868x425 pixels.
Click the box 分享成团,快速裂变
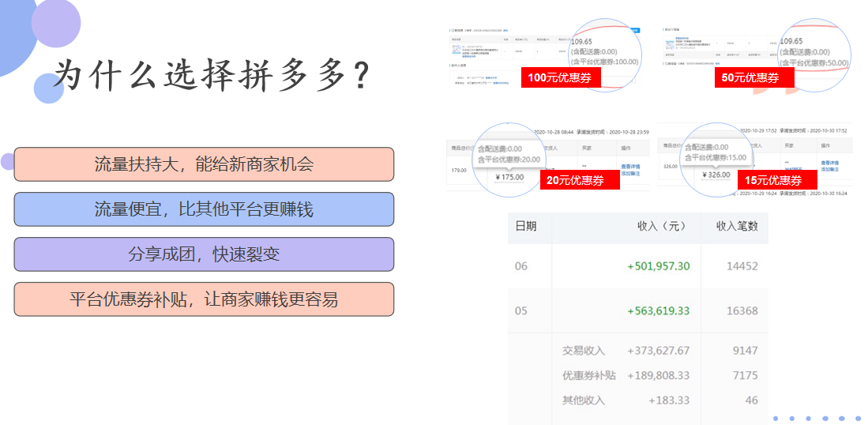(x=204, y=254)
